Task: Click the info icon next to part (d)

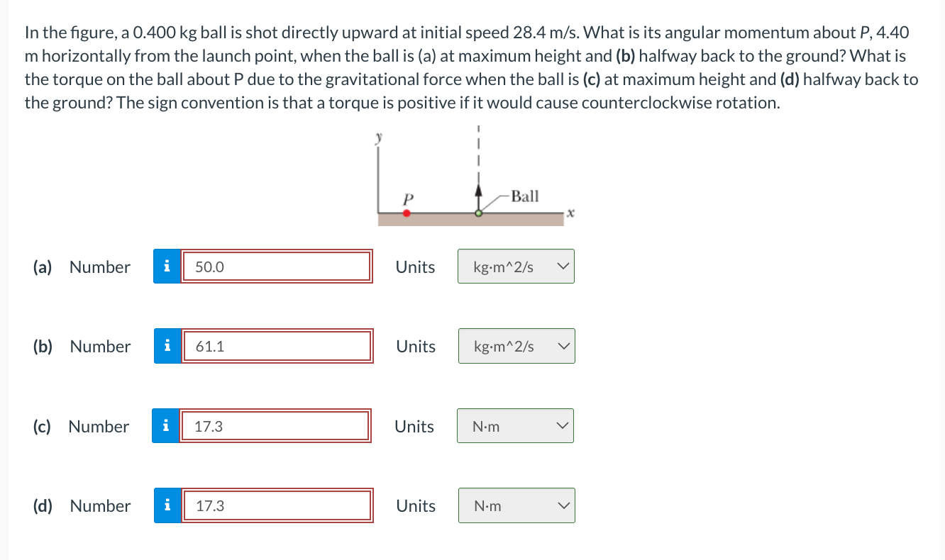Action: 167,505
